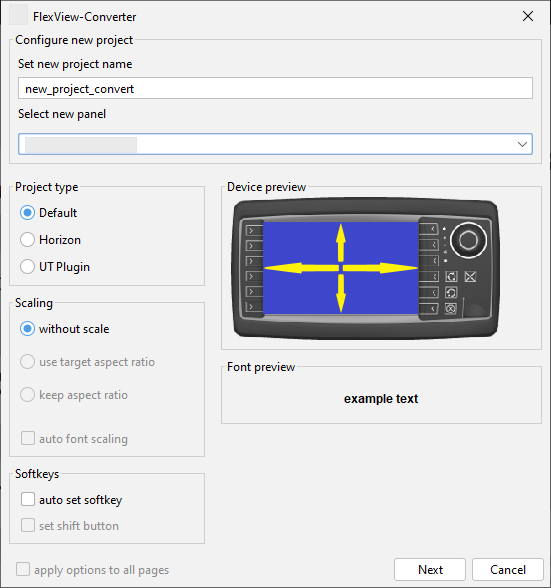Click the 'example text' font preview
This screenshot has width=551, height=588.
tap(381, 399)
